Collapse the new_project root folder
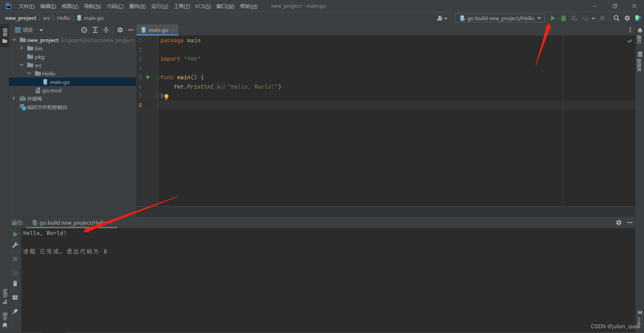 click(14, 40)
